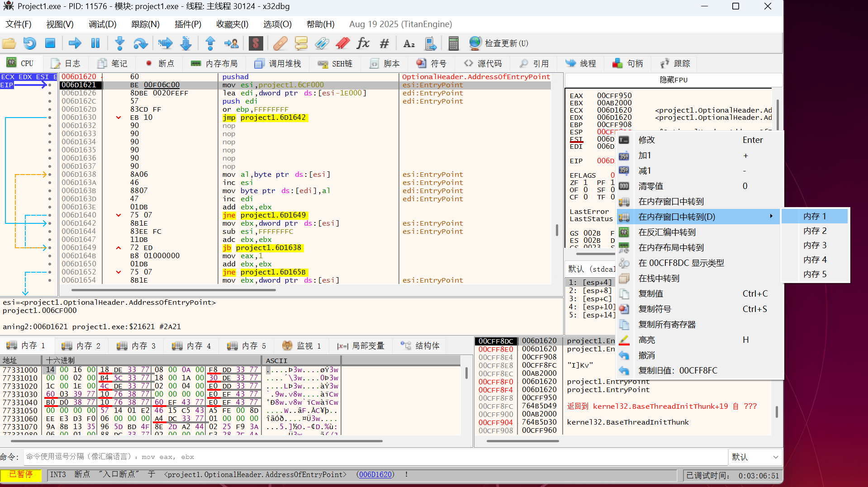Screen dimensions: 868x487
Task: Click the restart program toolbar icon
Action: pyautogui.click(x=29, y=43)
